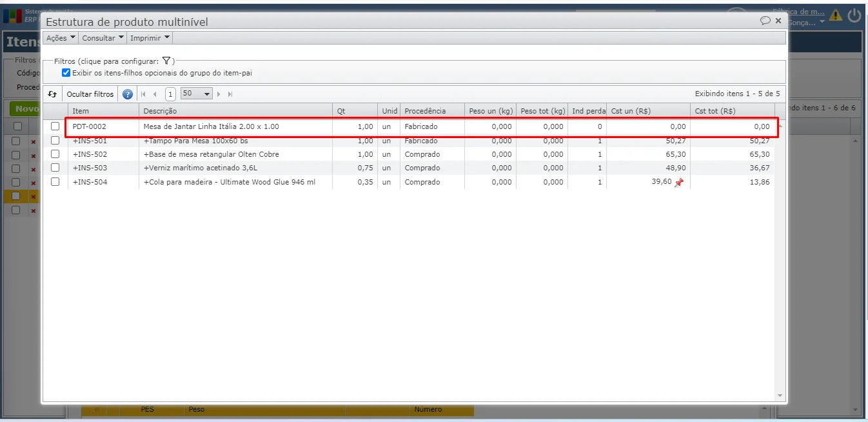Click the ERP logo in top-left corner
This screenshot has width=868, height=422.
12,15
